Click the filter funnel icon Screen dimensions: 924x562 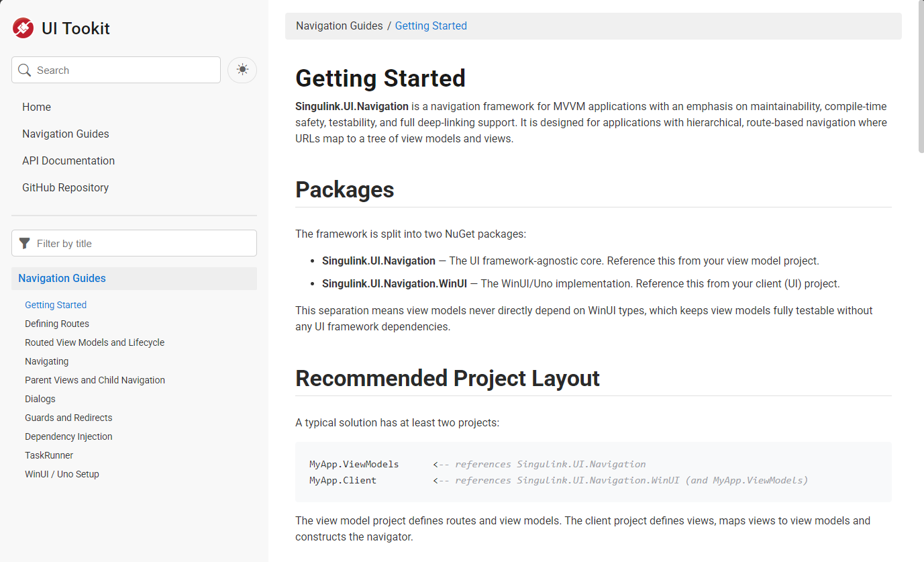[25, 244]
